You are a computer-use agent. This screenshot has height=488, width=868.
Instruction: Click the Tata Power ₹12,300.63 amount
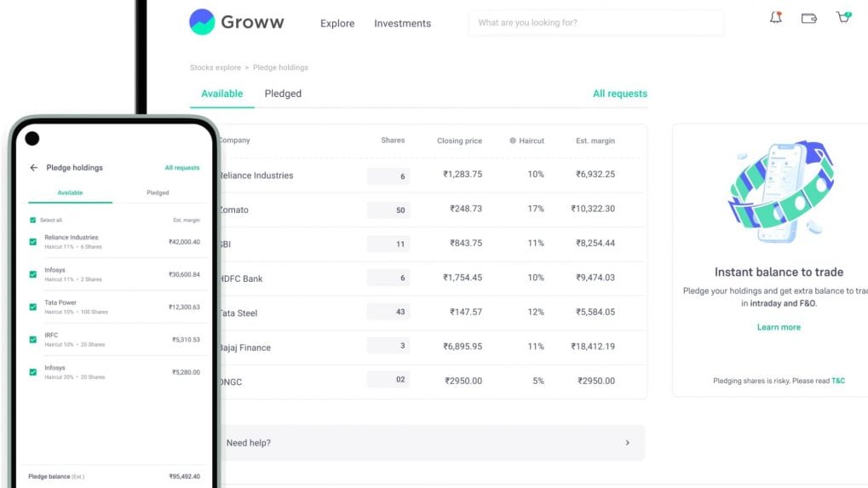click(x=184, y=307)
